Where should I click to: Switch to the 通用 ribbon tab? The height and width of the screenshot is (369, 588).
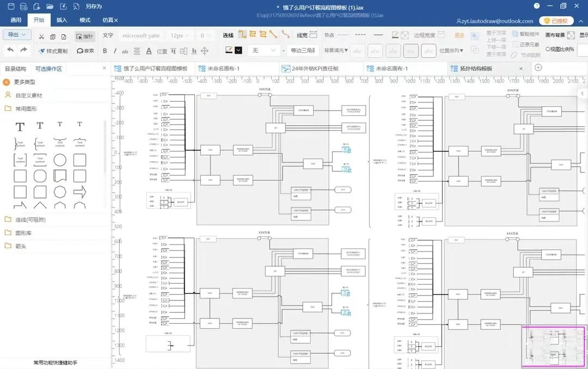point(16,20)
